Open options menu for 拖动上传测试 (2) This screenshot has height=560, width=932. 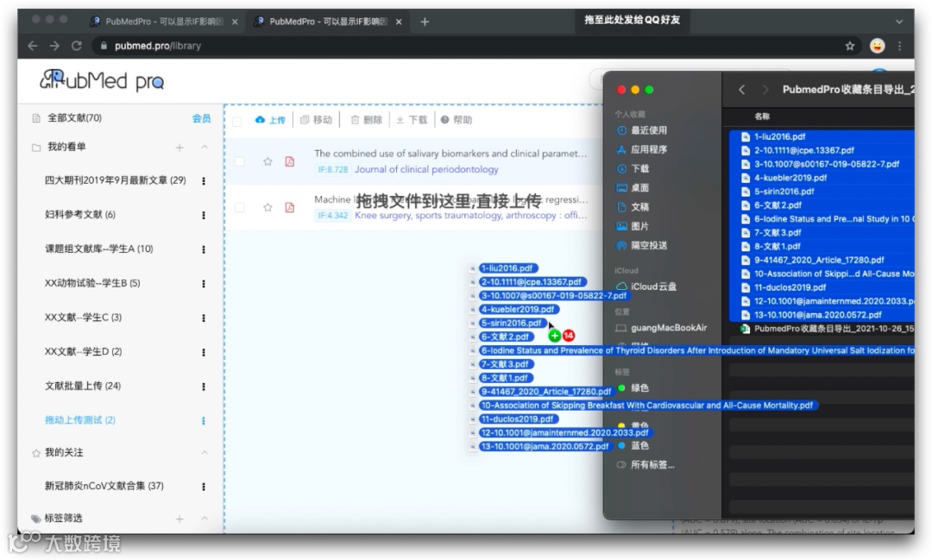(204, 421)
